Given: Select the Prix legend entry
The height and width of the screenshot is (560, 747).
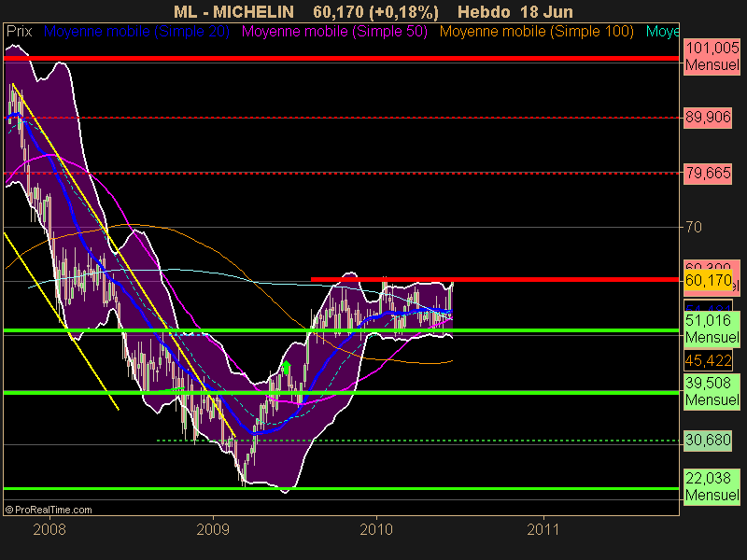Looking at the screenshot, I should point(19,32).
